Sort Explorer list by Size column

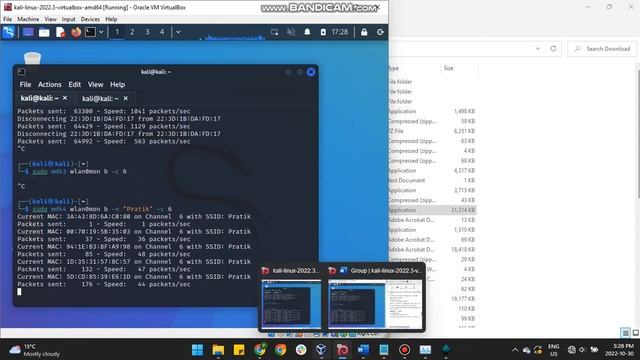pos(449,68)
